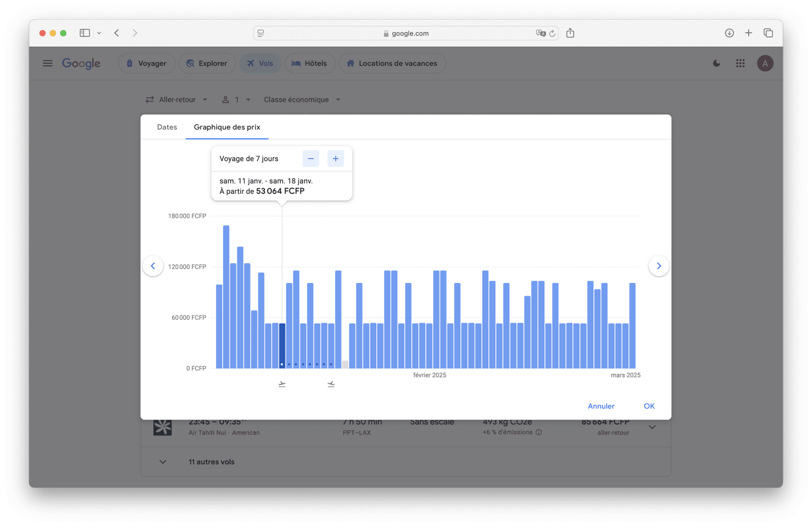The width and height of the screenshot is (812, 526).
Task: Click the tallest bar near 180000 FCFP
Action: (226, 297)
